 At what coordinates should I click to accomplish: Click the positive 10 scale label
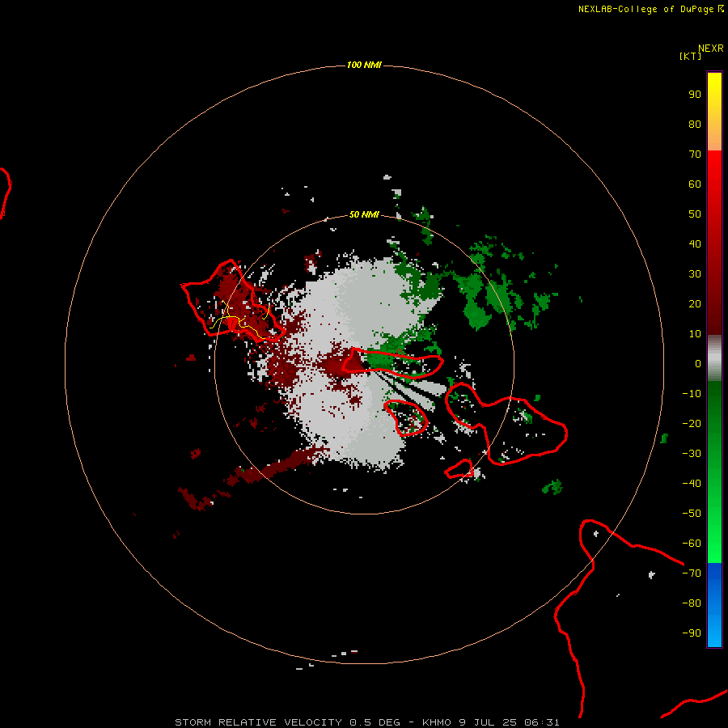point(695,334)
